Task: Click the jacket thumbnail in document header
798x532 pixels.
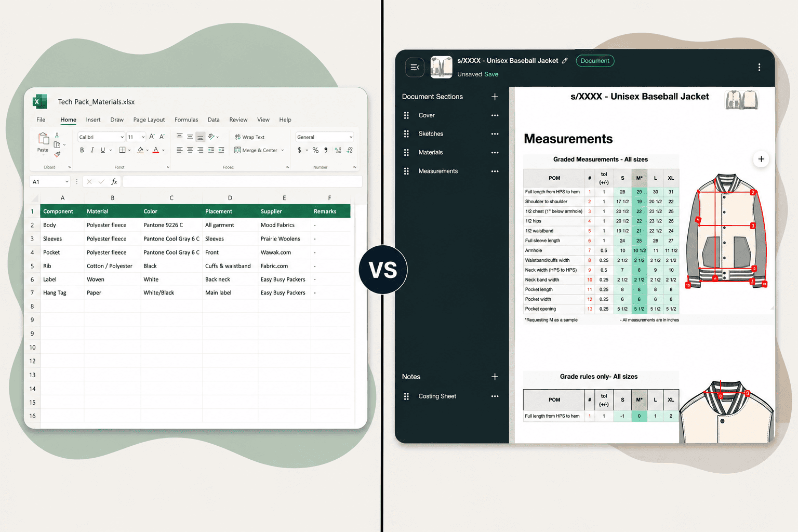Action: click(742, 99)
